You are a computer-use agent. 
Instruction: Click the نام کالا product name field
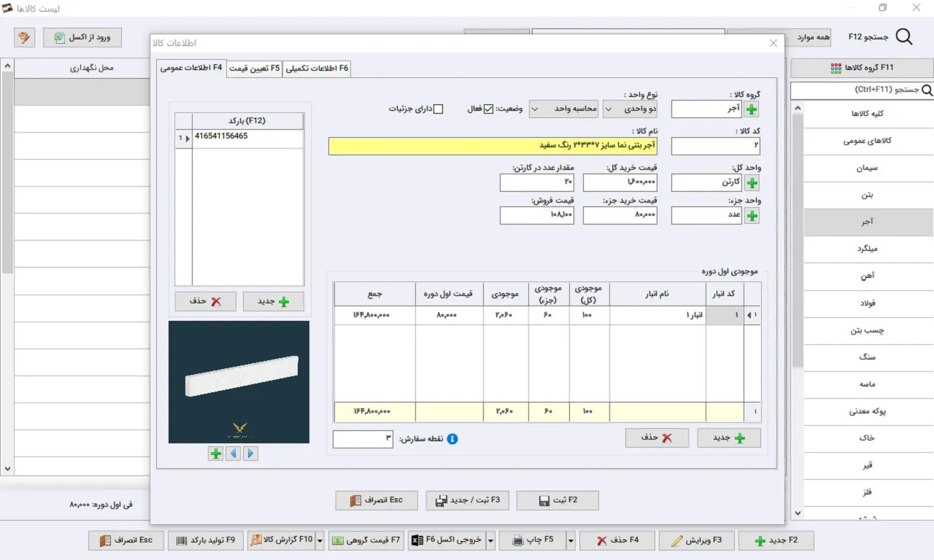click(x=493, y=146)
